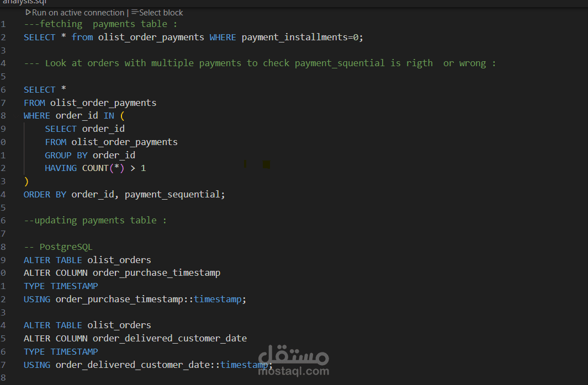This screenshot has height=385, width=588.
Task: Click 'payment_installments=0;' in line 2
Action: [x=302, y=38]
